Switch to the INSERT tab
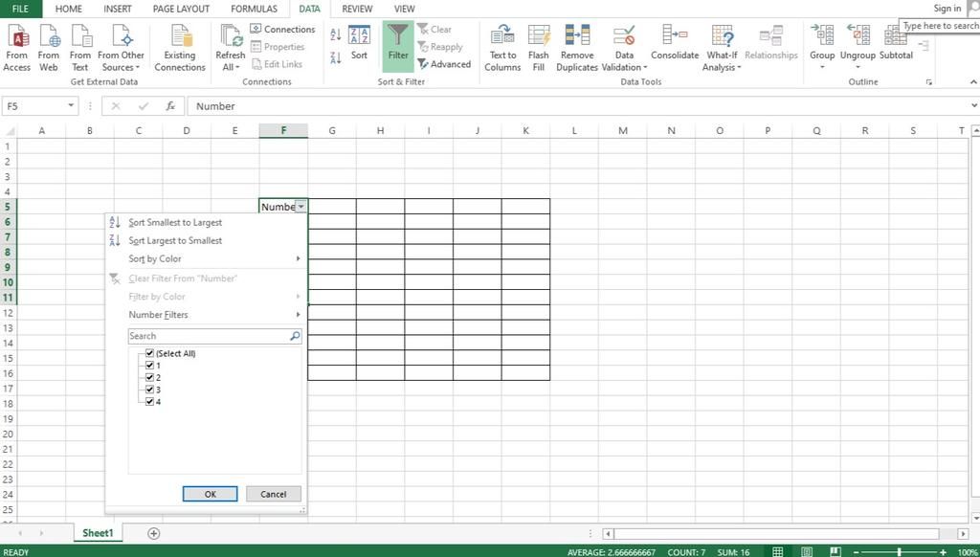This screenshot has height=557, width=980. point(118,9)
